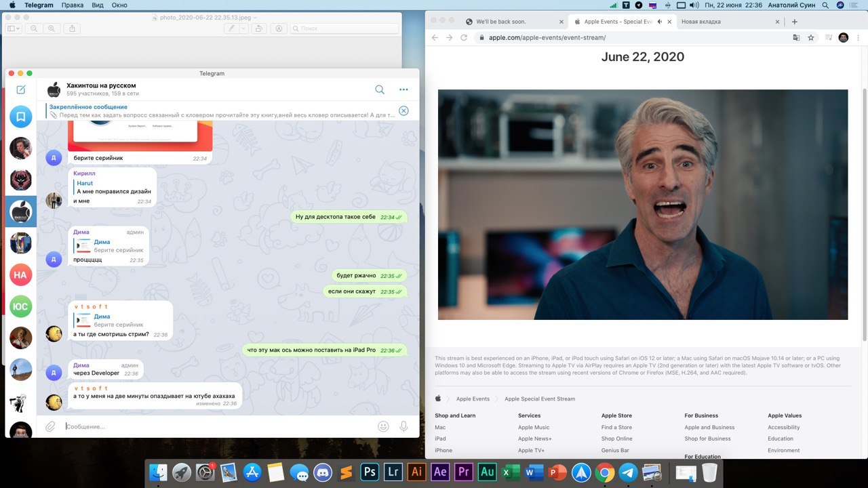868x488 pixels.
Task: Click the zoom out button in Preview
Action: coord(33,28)
